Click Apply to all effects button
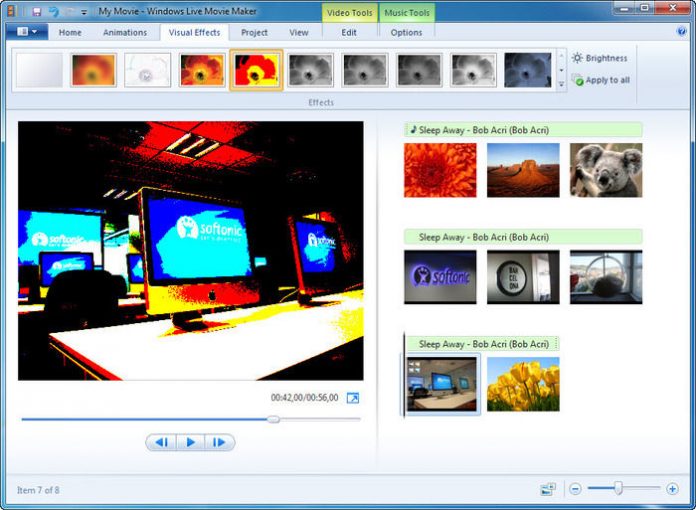The height and width of the screenshot is (510, 696). tap(601, 80)
